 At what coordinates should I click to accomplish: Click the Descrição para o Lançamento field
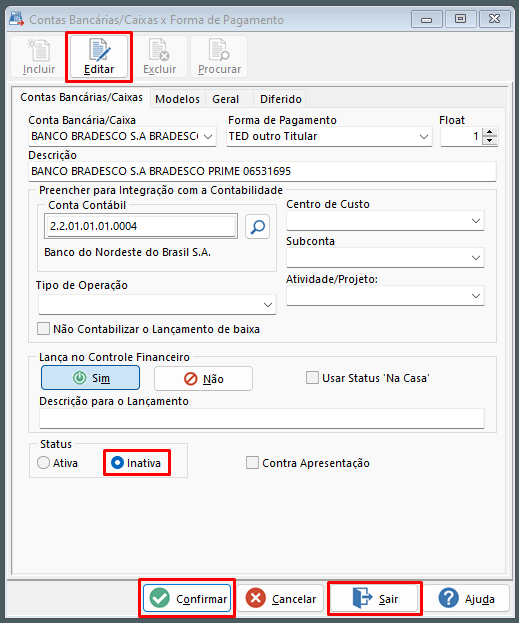pyautogui.click(x=262, y=418)
